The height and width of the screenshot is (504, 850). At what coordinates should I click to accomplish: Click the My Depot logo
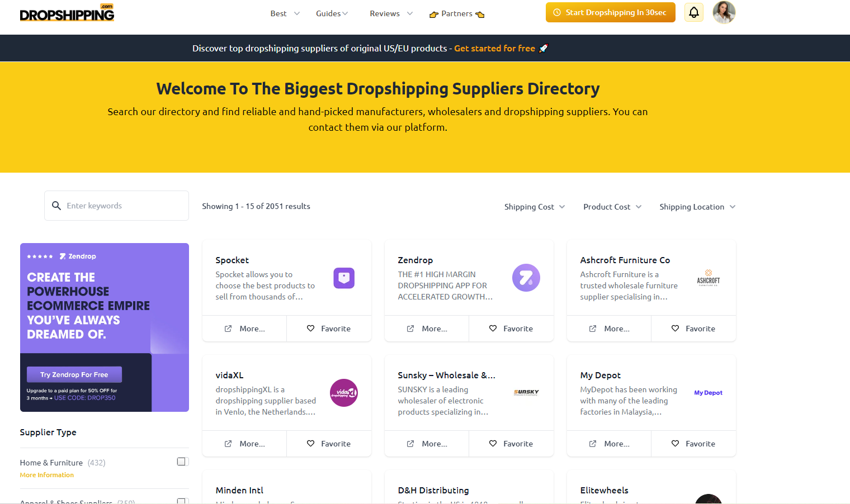[x=709, y=393]
